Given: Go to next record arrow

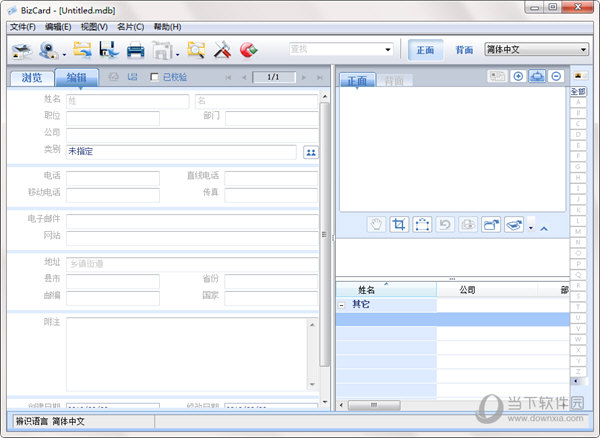Looking at the screenshot, I should 304,78.
